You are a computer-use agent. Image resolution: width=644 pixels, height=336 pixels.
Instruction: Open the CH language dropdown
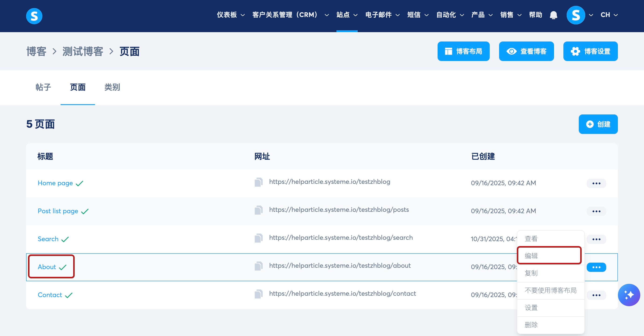609,15
